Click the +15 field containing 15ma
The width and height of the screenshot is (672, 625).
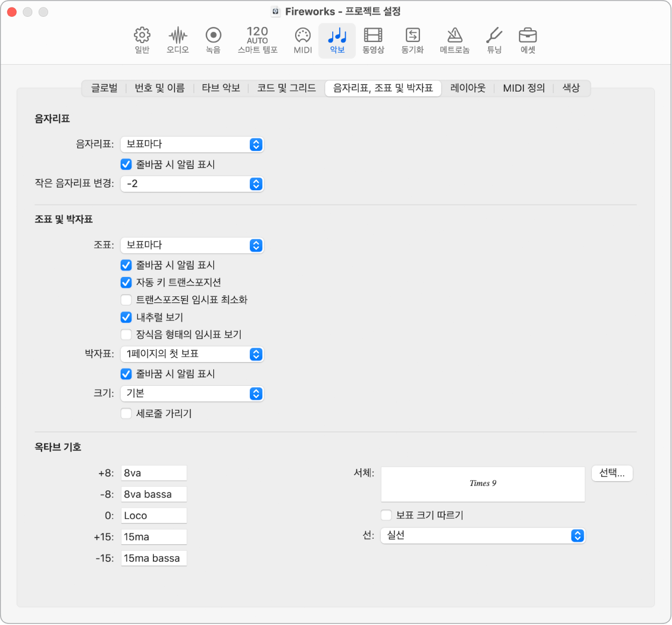pos(154,537)
